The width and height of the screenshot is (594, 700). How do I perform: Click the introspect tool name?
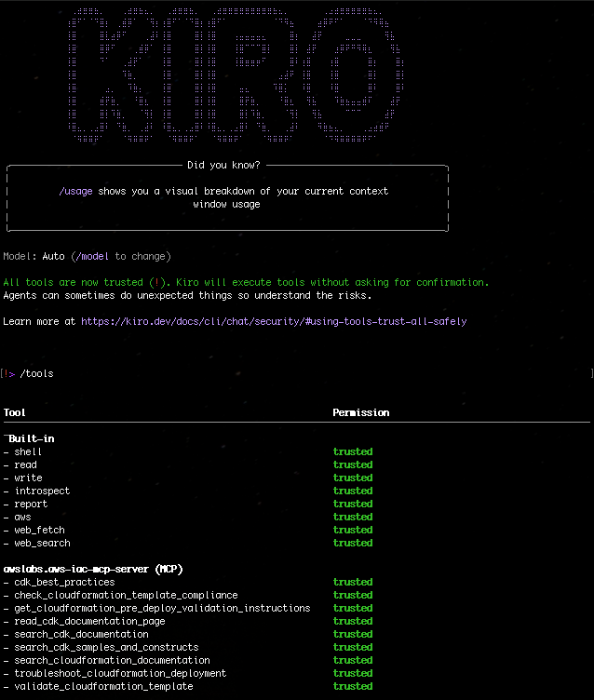[42, 491]
